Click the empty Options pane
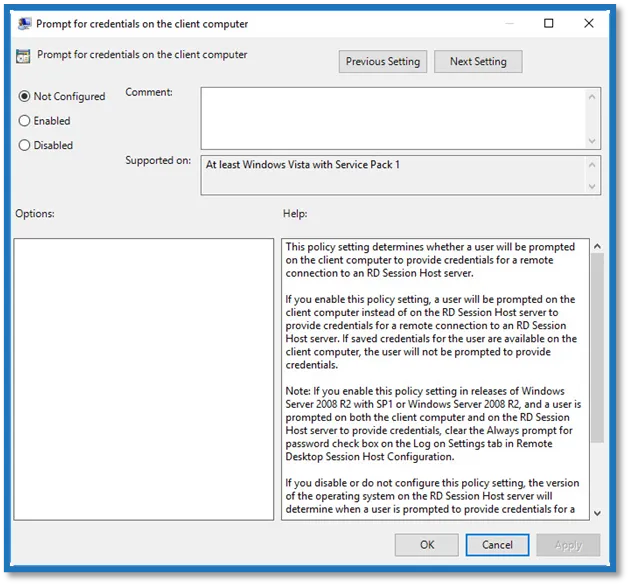This screenshot has width=629, height=585. coord(144,379)
